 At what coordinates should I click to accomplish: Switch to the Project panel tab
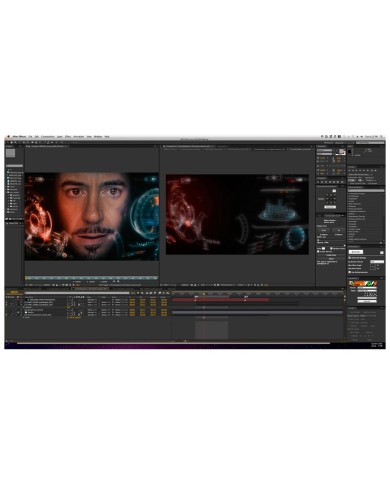tap(10, 146)
